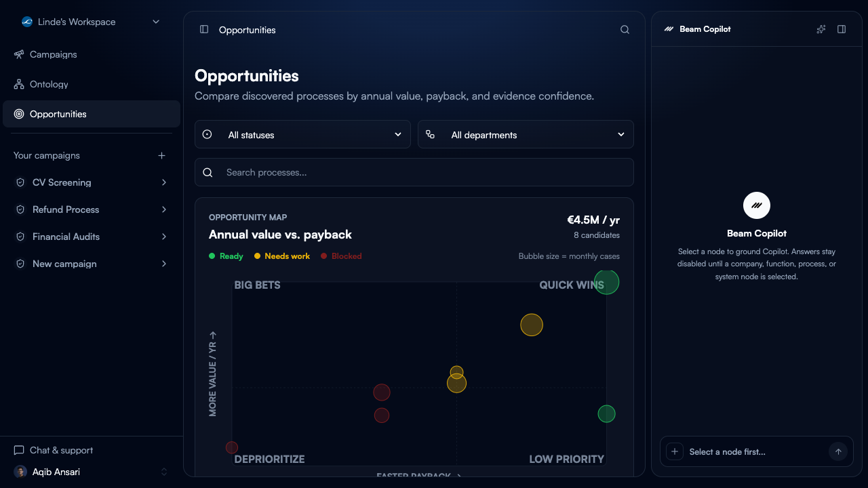Click the departments icon in filter
The width and height of the screenshot is (868, 488).
pos(430,134)
